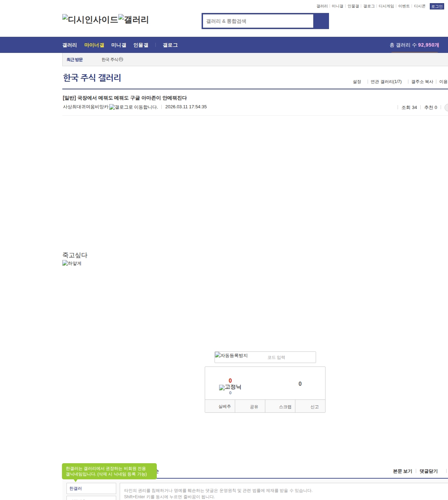Click the 자동등록방지 captcha image
The image size is (448, 500).
click(231, 356)
